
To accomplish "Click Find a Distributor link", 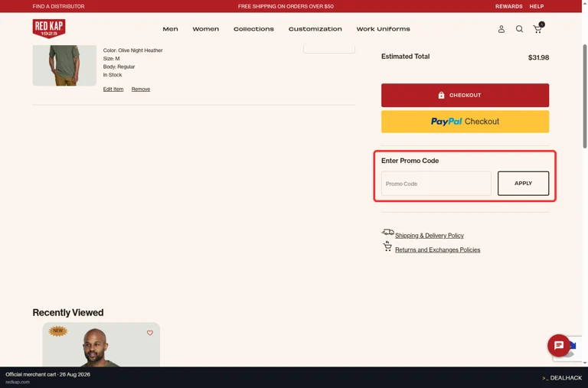I will 58,6.
